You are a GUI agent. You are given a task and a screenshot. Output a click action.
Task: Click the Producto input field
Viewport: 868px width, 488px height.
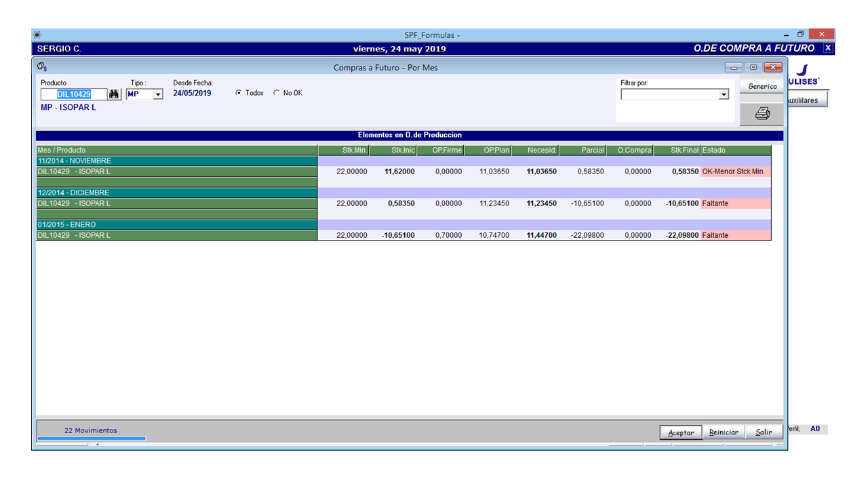coord(75,94)
